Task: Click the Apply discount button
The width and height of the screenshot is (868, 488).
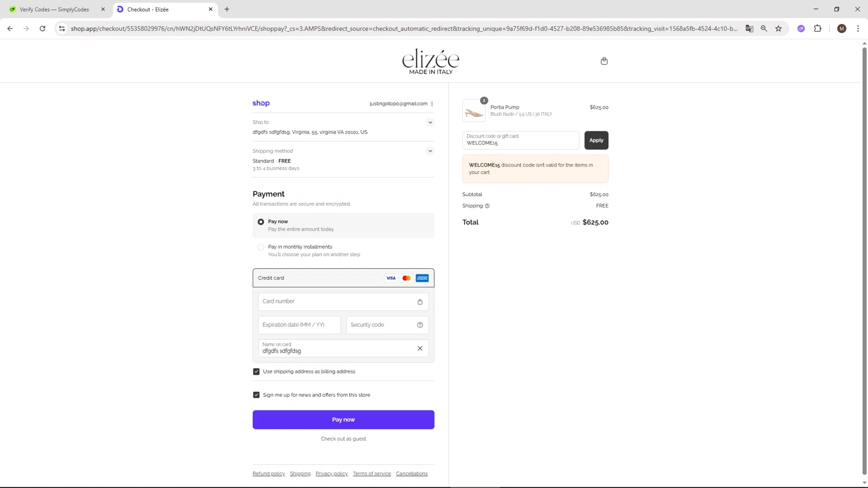Action: 596,141
